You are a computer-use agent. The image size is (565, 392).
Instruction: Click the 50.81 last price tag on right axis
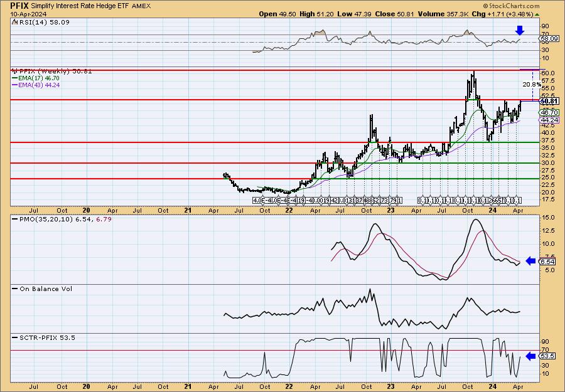[550, 102]
